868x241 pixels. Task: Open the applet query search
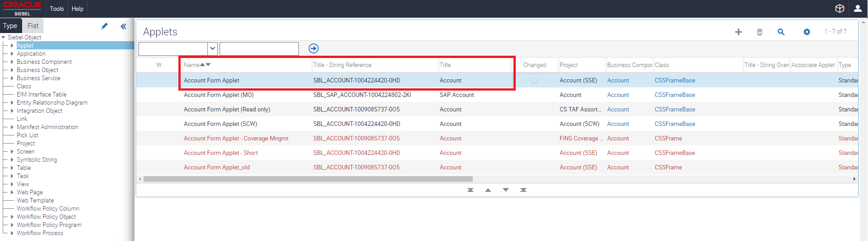tap(781, 32)
